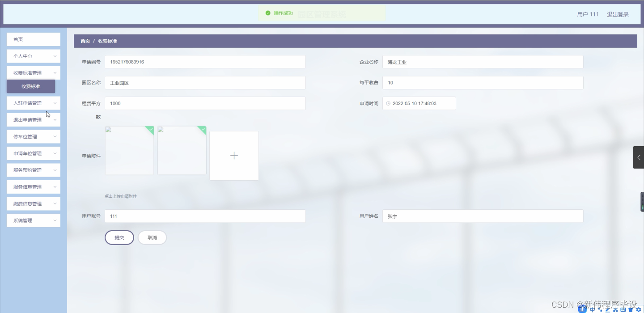Collapse the right side panel arrow
This screenshot has height=313, width=644.
point(639,157)
